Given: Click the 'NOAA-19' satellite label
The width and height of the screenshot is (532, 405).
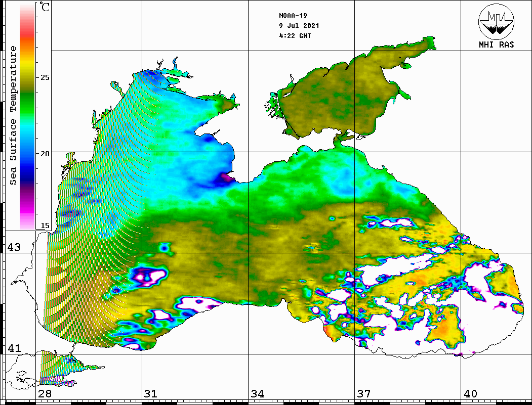Looking at the screenshot, I should click(293, 16).
